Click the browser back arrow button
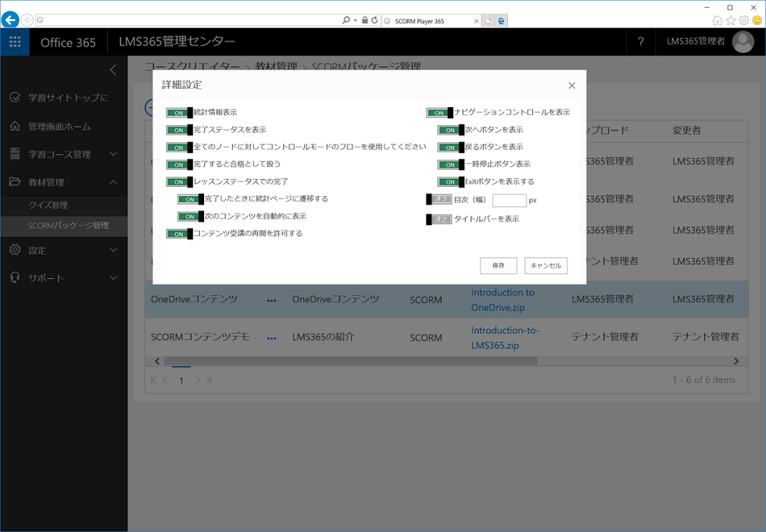The image size is (766, 532). (x=10, y=20)
